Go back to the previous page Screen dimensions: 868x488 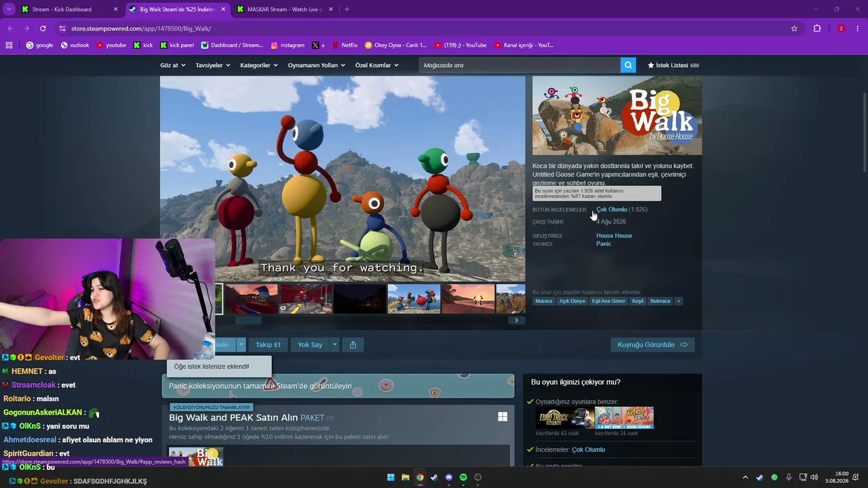pos(10,28)
